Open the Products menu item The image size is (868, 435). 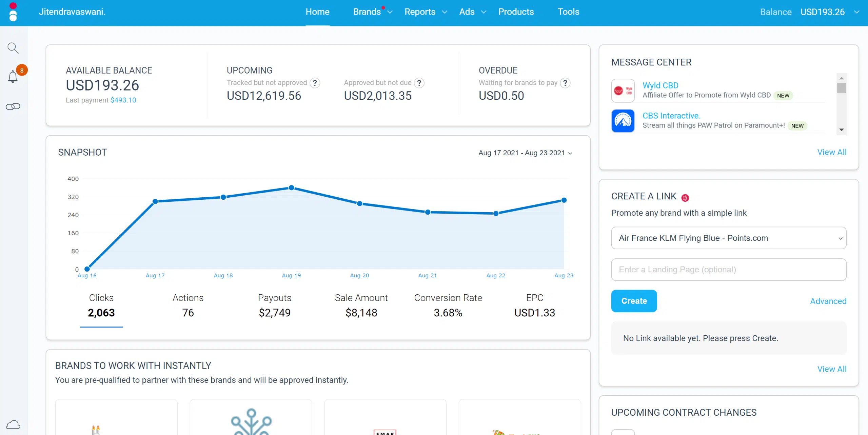[516, 12]
